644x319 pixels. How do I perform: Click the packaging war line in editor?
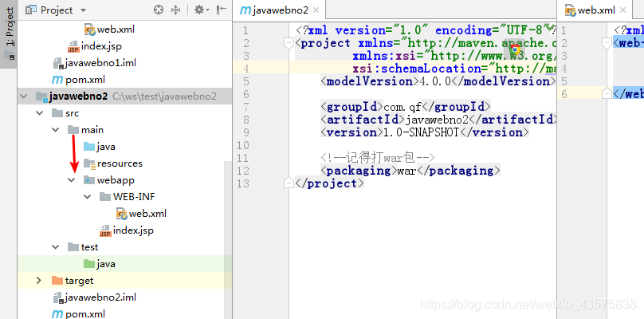(410, 171)
